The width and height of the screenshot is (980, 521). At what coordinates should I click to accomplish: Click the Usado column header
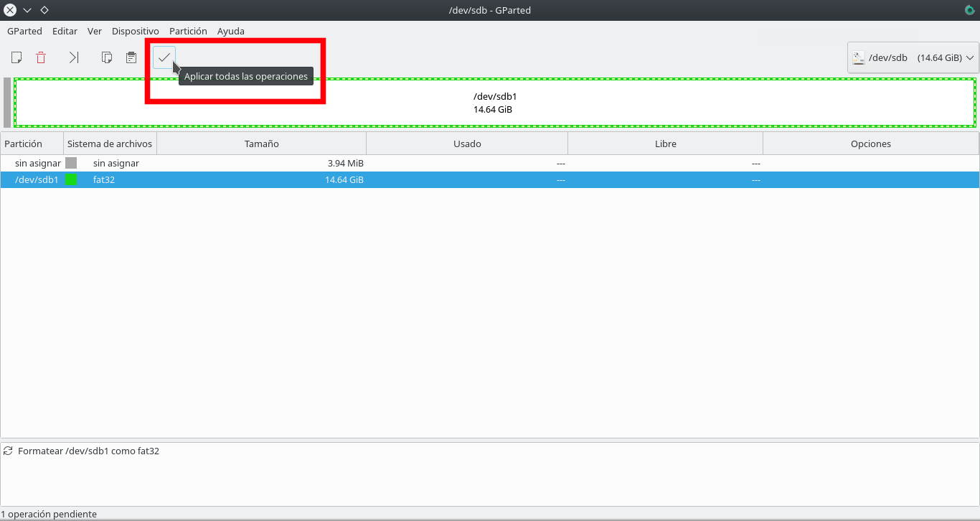pyautogui.click(x=467, y=144)
